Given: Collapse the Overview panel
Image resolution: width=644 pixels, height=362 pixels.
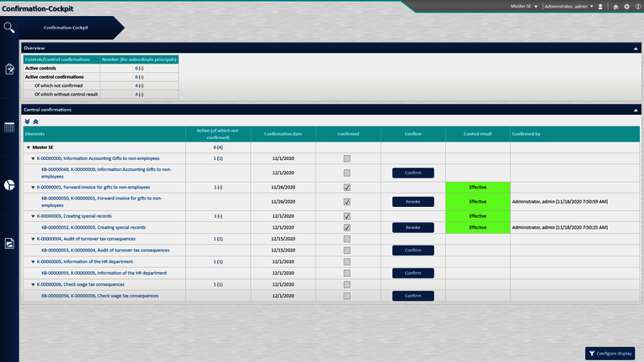Looking at the screenshot, I should pos(636,49).
